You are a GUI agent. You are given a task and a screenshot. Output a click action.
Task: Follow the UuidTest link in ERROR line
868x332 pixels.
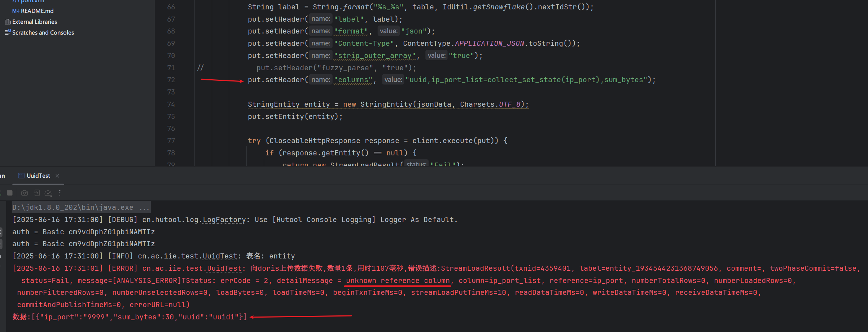click(x=224, y=269)
